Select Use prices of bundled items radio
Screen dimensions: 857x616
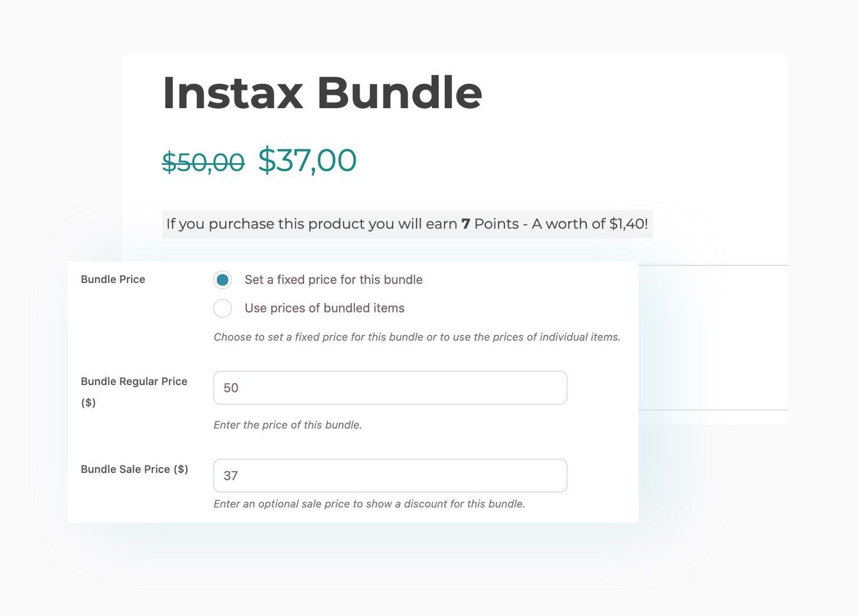coord(223,308)
